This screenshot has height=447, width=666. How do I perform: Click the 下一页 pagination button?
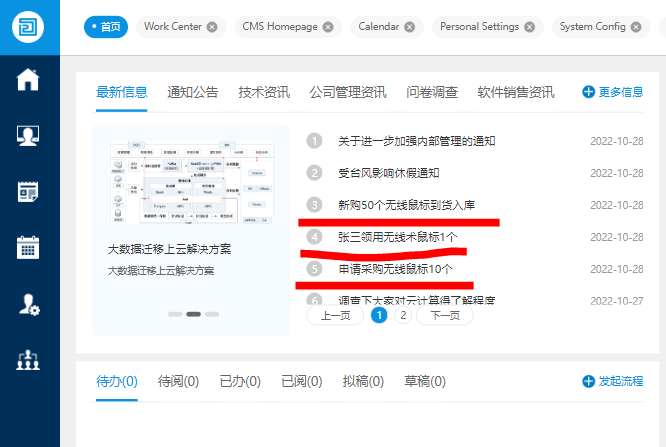click(445, 315)
